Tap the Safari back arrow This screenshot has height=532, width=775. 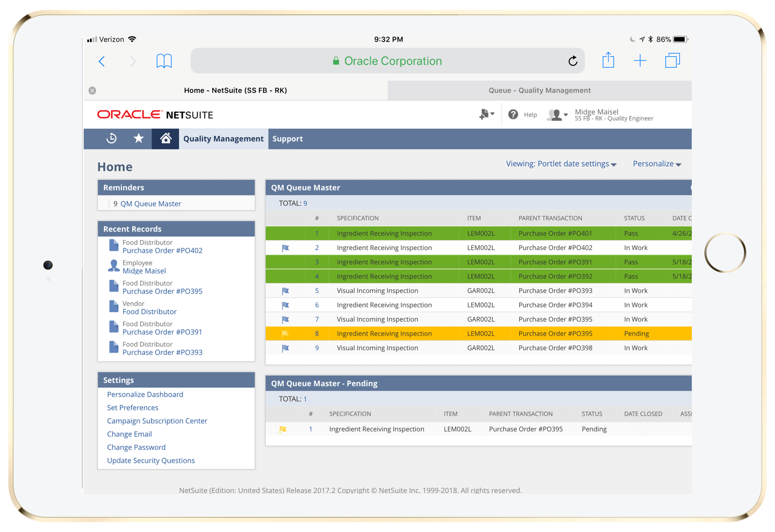(102, 61)
